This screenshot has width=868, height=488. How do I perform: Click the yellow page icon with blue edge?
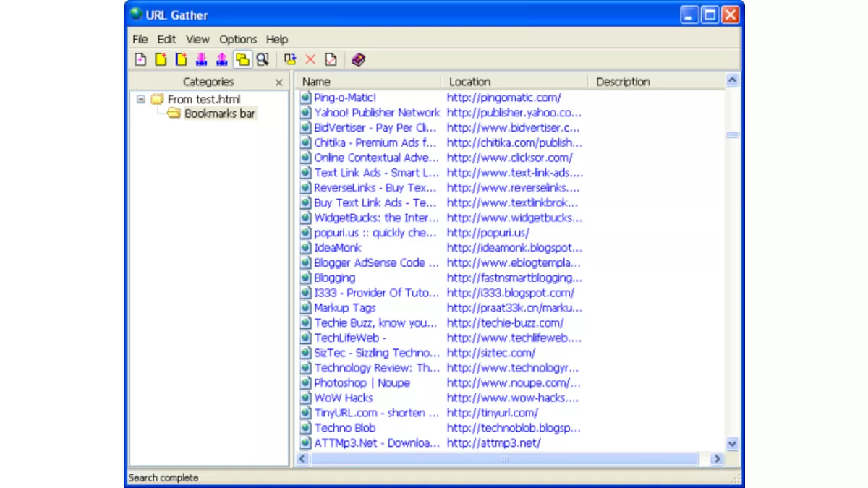(x=182, y=60)
